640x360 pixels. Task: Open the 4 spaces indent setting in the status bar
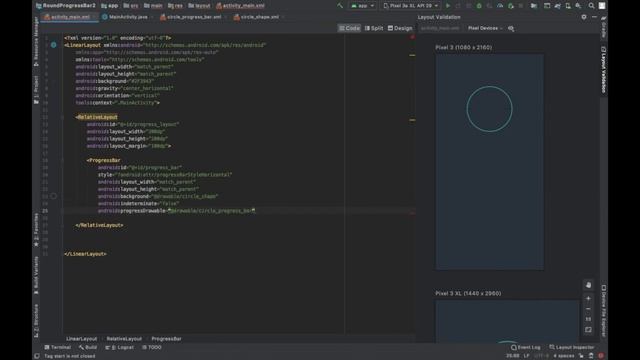click(x=563, y=356)
